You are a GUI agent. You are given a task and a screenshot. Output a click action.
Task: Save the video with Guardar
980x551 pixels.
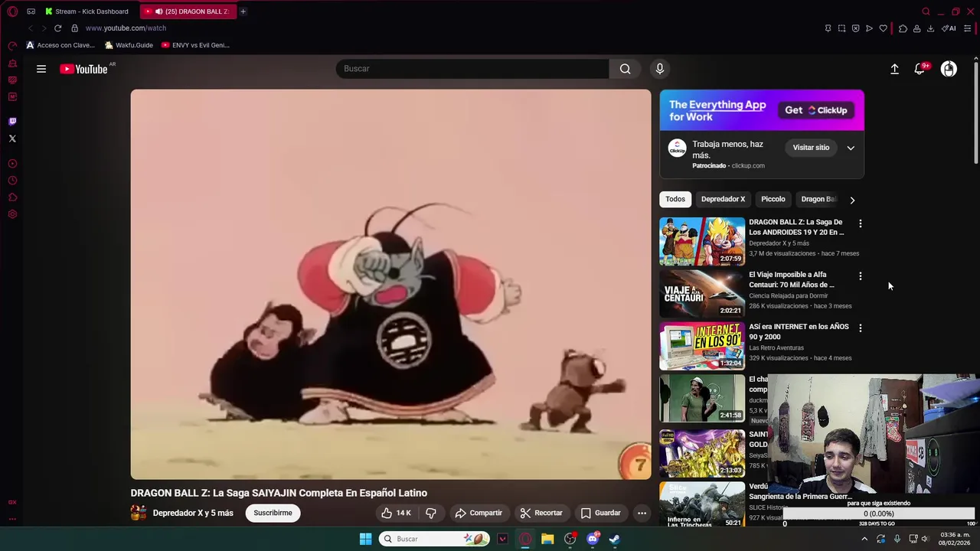601,513
